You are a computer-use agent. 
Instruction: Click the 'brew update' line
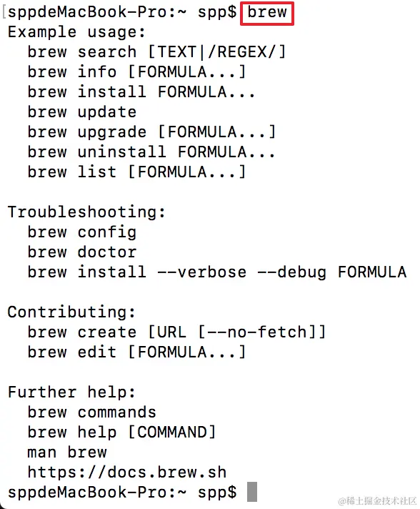pyautogui.click(x=82, y=112)
